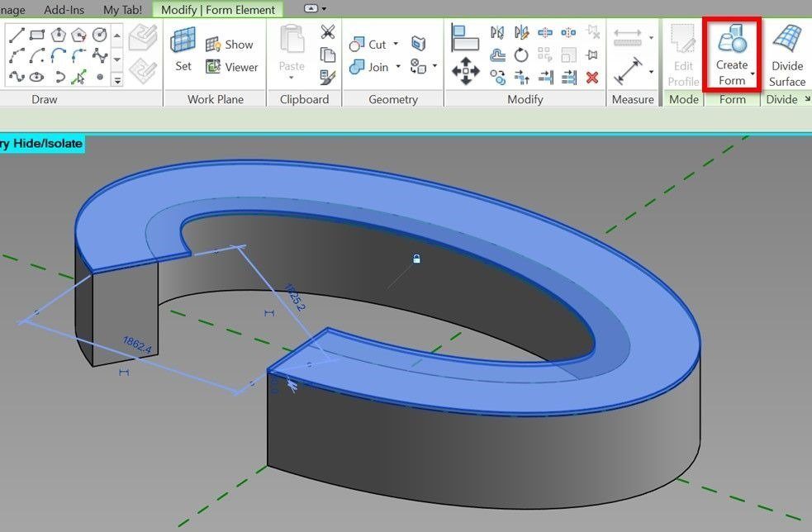
Task: Open the work plane Viewer
Action: pos(232,67)
